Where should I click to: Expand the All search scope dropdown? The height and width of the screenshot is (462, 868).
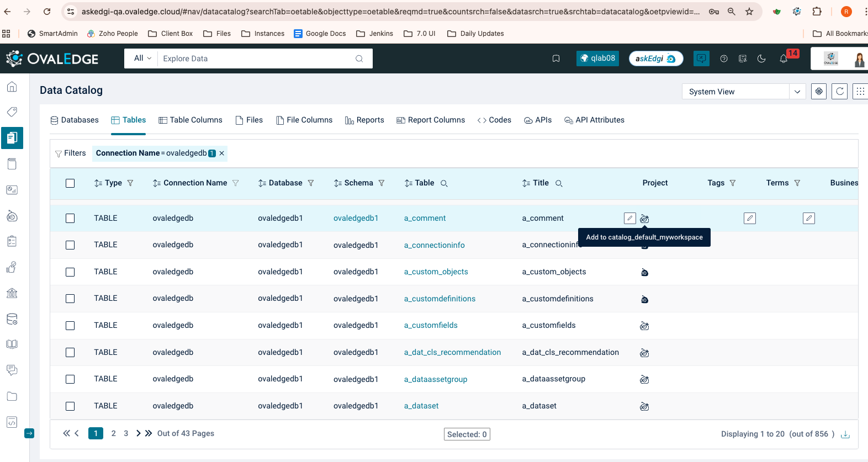142,59
